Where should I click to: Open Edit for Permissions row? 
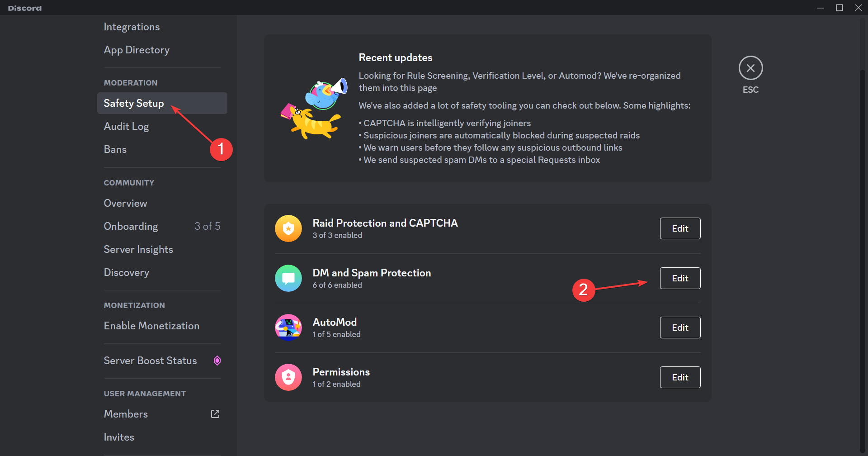680,377
